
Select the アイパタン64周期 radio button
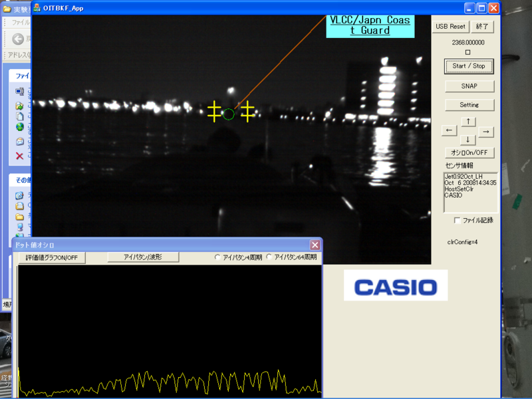[269, 257]
